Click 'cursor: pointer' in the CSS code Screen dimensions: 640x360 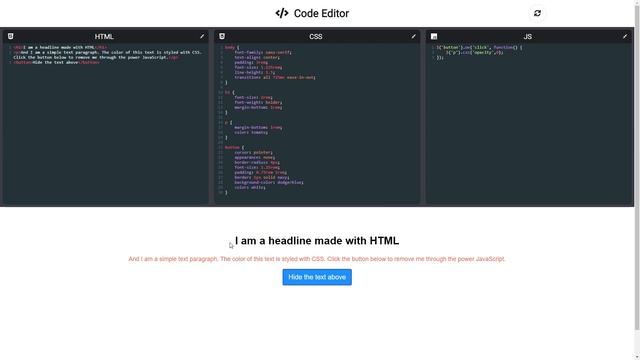pyautogui.click(x=253, y=152)
